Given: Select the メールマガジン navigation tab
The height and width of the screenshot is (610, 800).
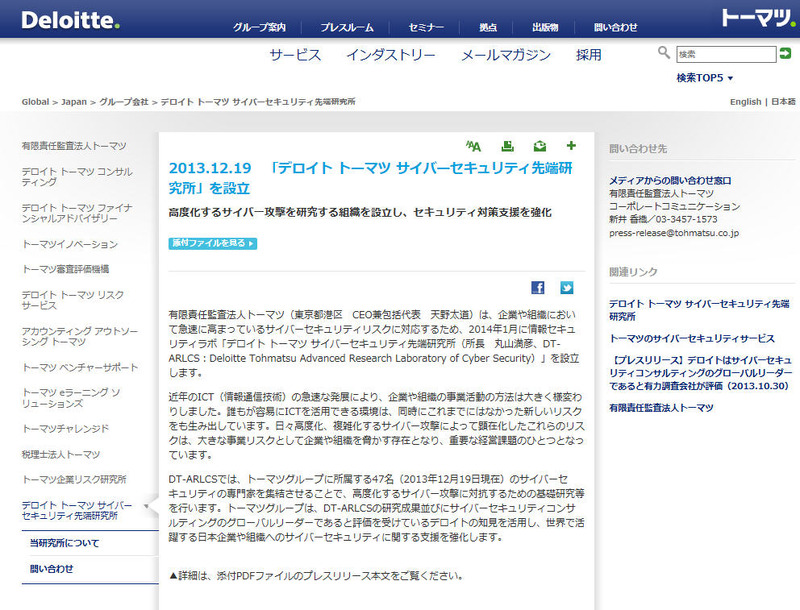Looking at the screenshot, I should (x=505, y=55).
